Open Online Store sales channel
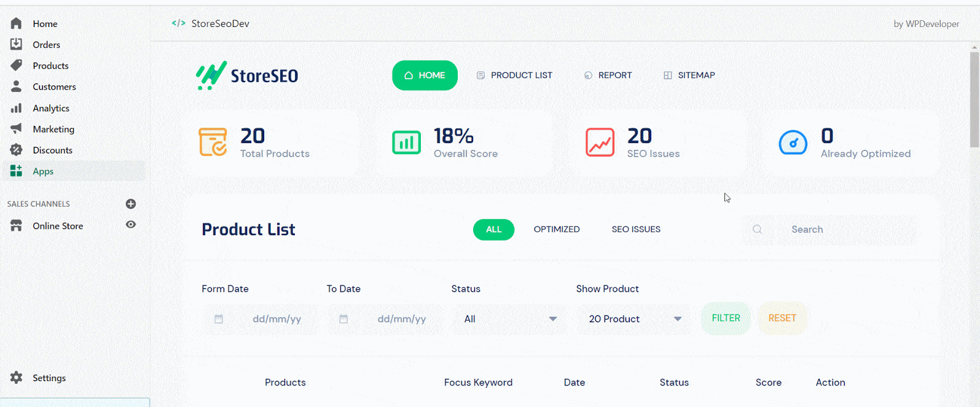 point(58,226)
